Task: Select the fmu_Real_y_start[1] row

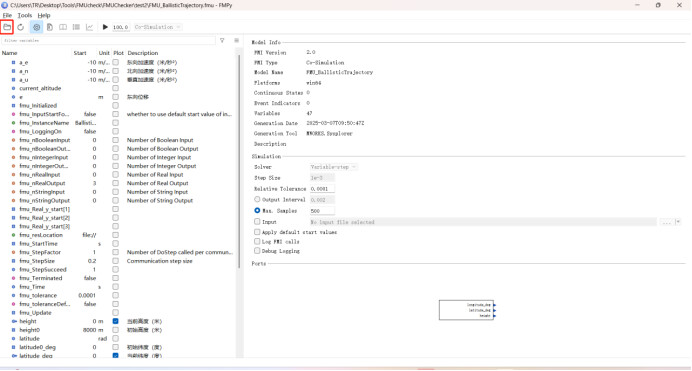Action: click(117, 209)
